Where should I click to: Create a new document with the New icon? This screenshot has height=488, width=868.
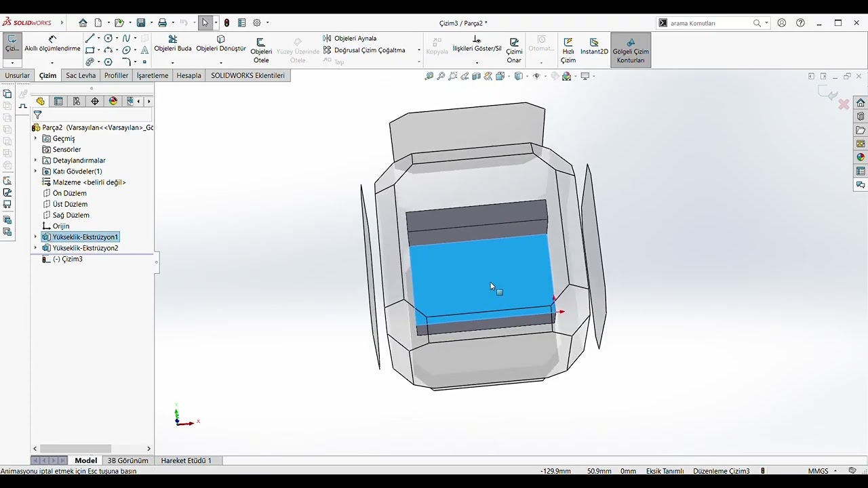(98, 23)
